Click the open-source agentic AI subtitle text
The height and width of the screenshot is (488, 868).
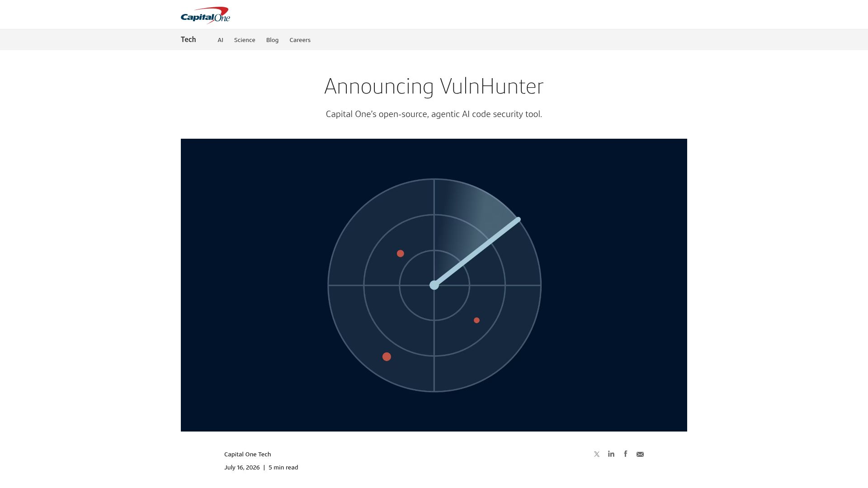(434, 114)
